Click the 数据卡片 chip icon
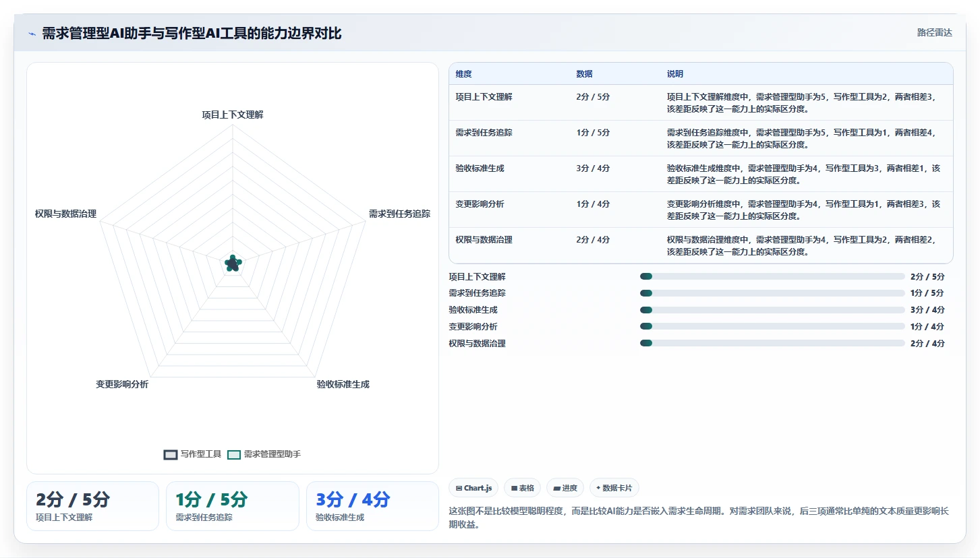980x558 pixels. [598, 488]
